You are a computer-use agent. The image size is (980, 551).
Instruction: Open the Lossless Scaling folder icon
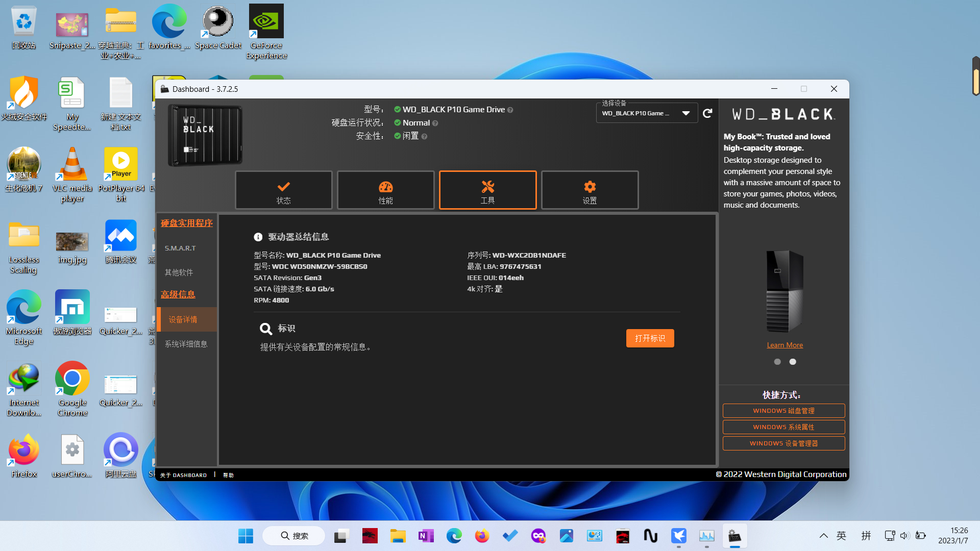[23, 247]
